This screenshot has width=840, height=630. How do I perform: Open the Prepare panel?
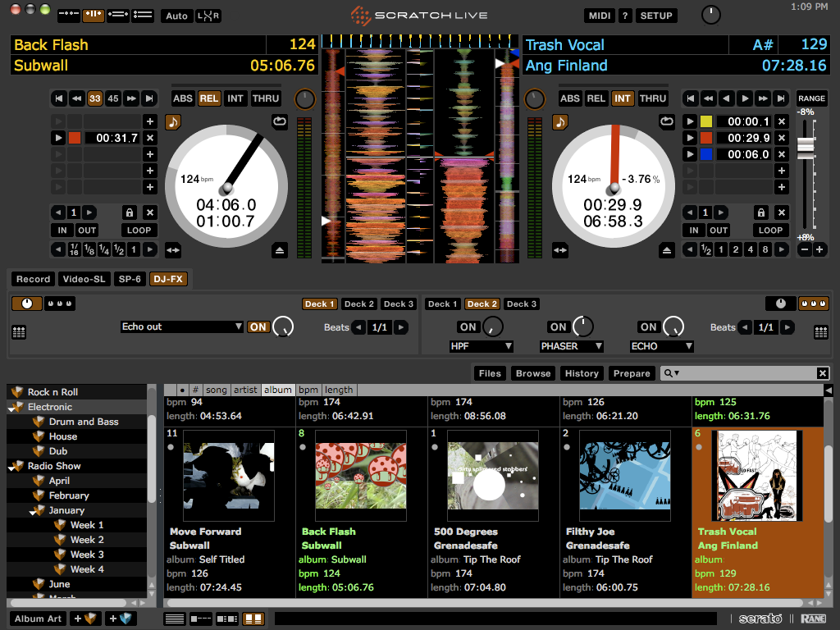point(632,373)
